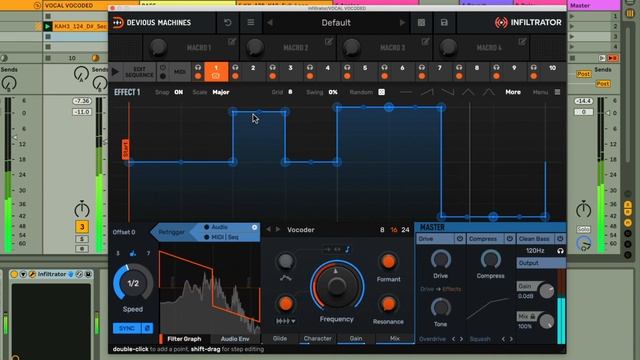Select the Character parameter tab
The height and width of the screenshot is (360, 640).
pos(318,338)
